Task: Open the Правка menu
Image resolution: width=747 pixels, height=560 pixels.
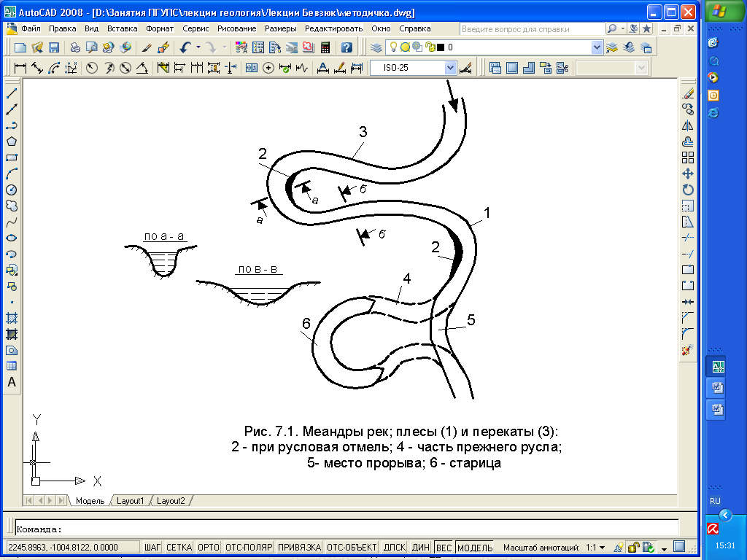Action: [63, 28]
